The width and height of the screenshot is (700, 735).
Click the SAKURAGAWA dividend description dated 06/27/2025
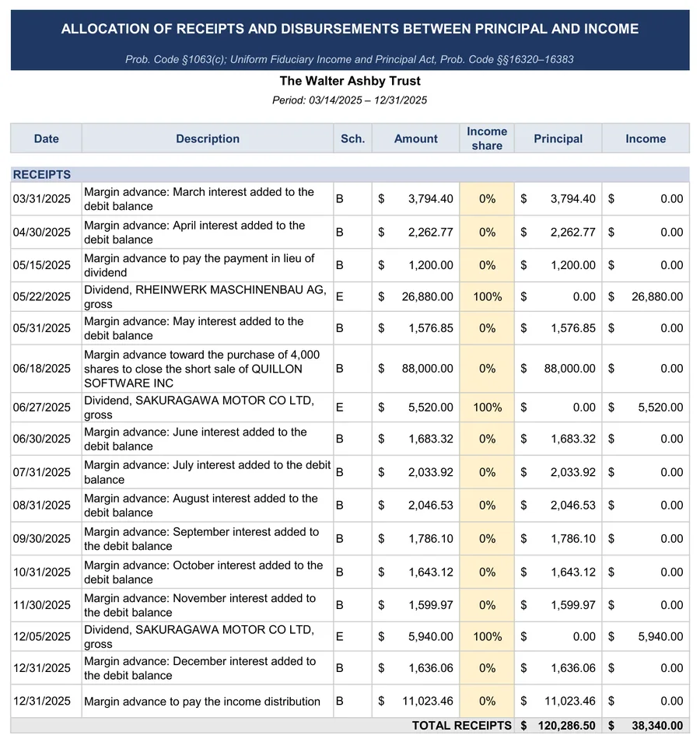[199, 408]
